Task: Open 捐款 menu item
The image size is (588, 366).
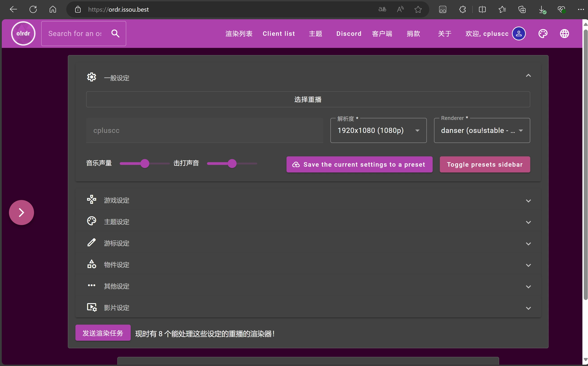Action: pyautogui.click(x=413, y=34)
